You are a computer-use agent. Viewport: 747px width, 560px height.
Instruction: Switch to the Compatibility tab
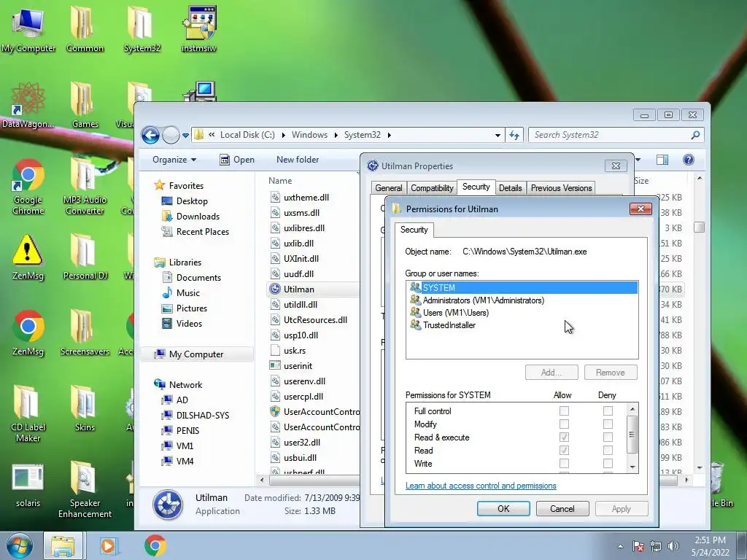point(432,188)
